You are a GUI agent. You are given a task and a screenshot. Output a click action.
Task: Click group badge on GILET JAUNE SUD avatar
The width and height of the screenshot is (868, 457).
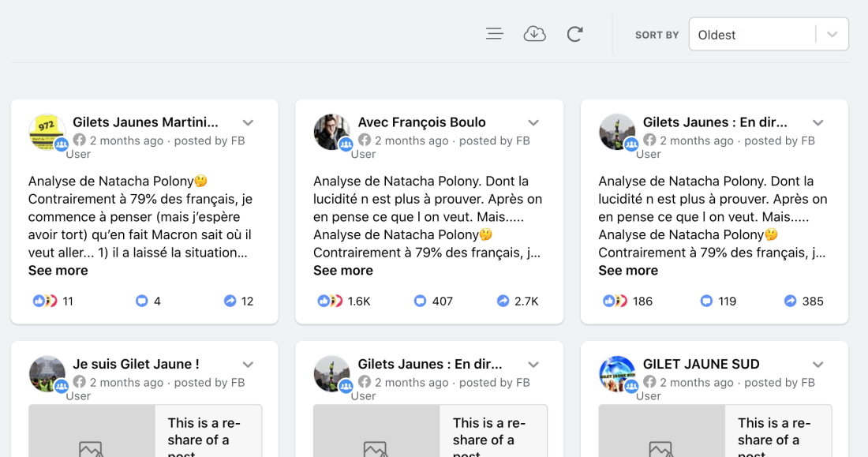point(631,387)
